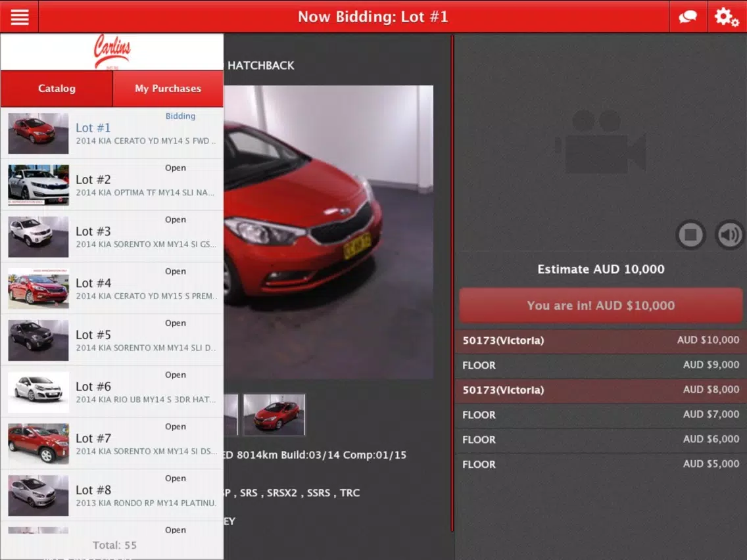This screenshot has height=560, width=747.
Task: Click Lot #4 red Cerato thumbnail
Action: click(x=39, y=289)
